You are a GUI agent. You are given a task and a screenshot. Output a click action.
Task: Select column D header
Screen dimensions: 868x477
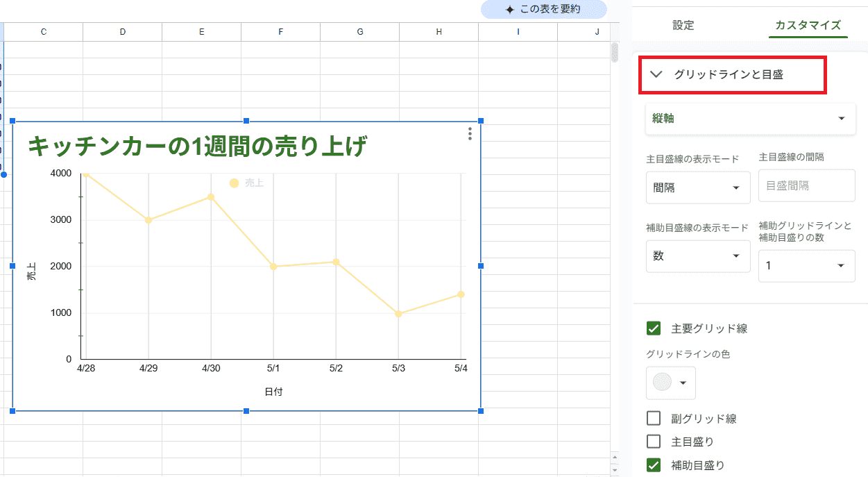click(122, 31)
